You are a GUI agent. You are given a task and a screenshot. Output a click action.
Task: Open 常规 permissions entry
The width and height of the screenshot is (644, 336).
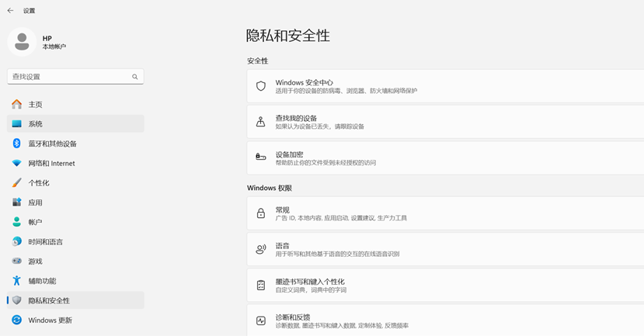445,213
